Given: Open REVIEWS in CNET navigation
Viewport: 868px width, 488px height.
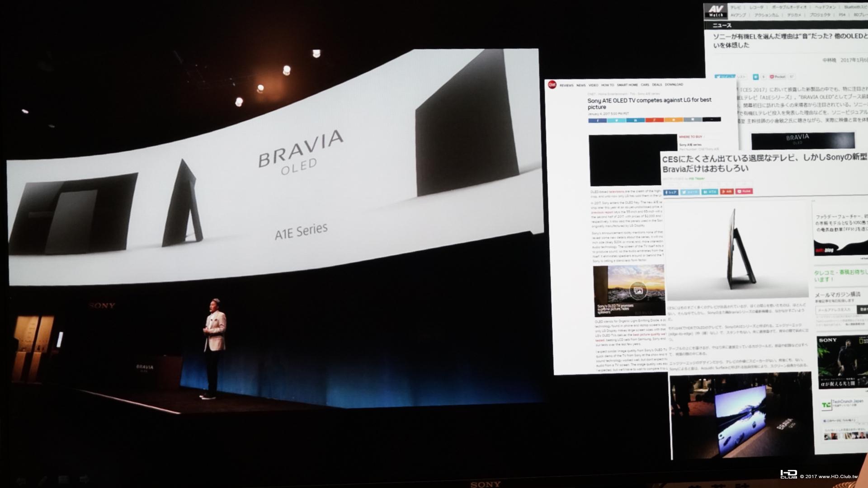Looking at the screenshot, I should (566, 85).
